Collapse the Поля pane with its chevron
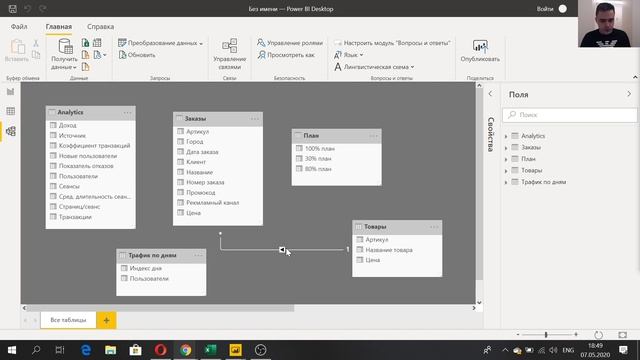The height and width of the screenshot is (360, 640). click(629, 94)
